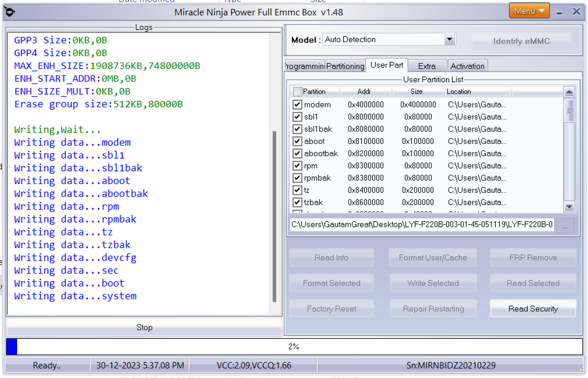This screenshot has height=378, width=588.
Task: Click the Write Selected button
Action: coord(433,283)
